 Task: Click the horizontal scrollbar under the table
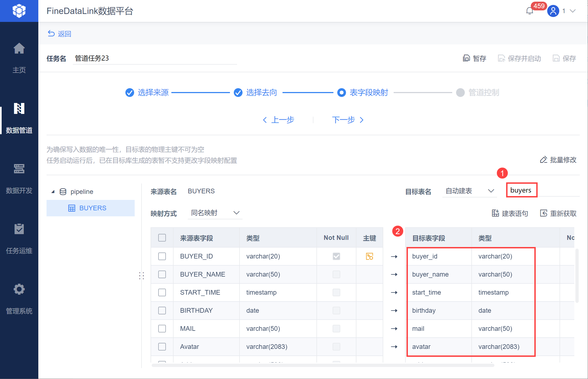tap(323, 365)
